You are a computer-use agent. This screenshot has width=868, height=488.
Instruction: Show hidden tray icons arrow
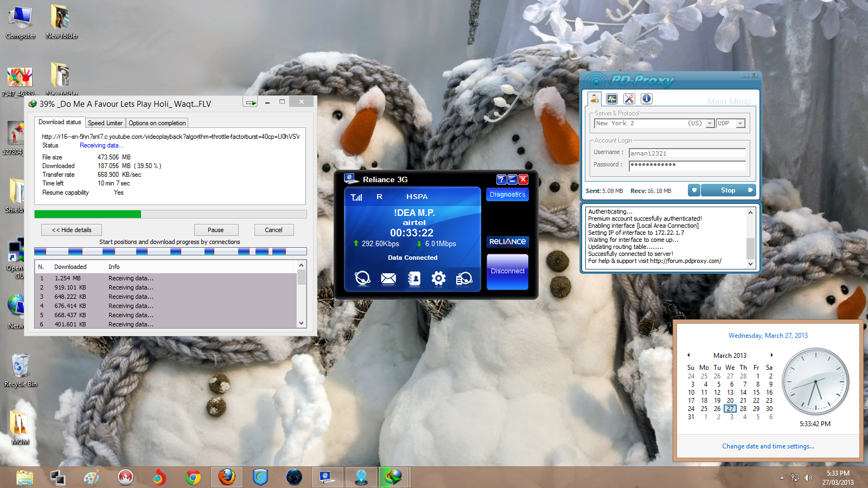(782, 478)
